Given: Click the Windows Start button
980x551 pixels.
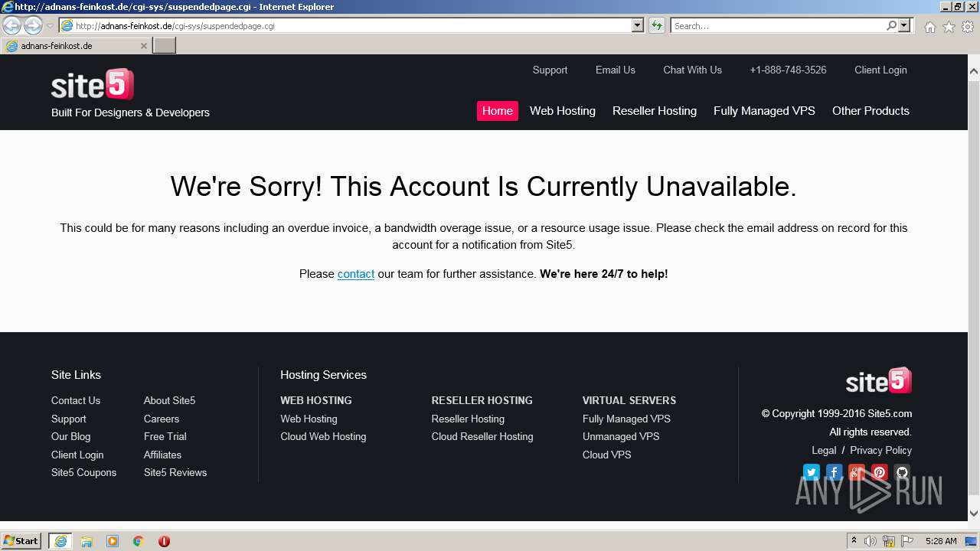Looking at the screenshot, I should point(21,541).
